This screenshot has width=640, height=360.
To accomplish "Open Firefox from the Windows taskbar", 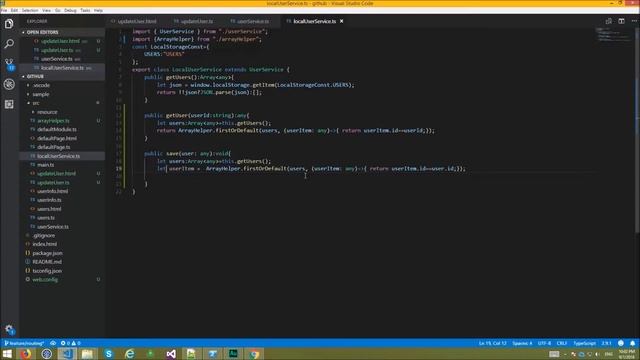I will pos(26,354).
